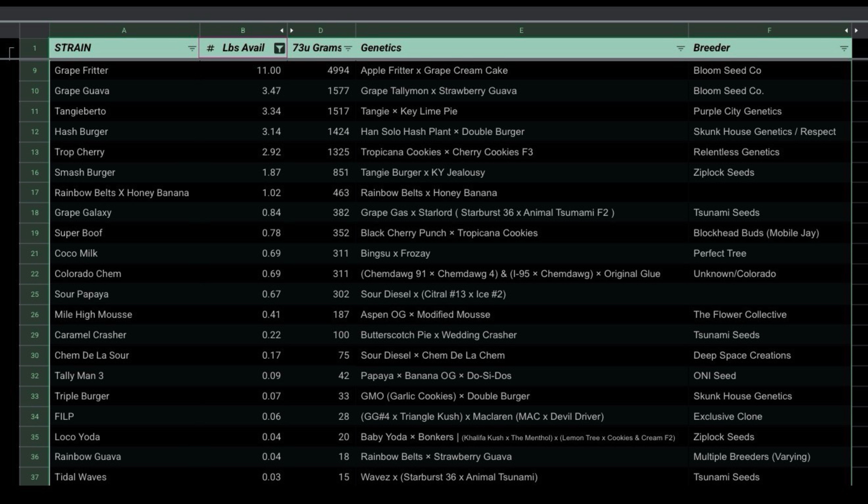The width and height of the screenshot is (868, 504).
Task: Select row 13 header number
Action: (x=35, y=152)
